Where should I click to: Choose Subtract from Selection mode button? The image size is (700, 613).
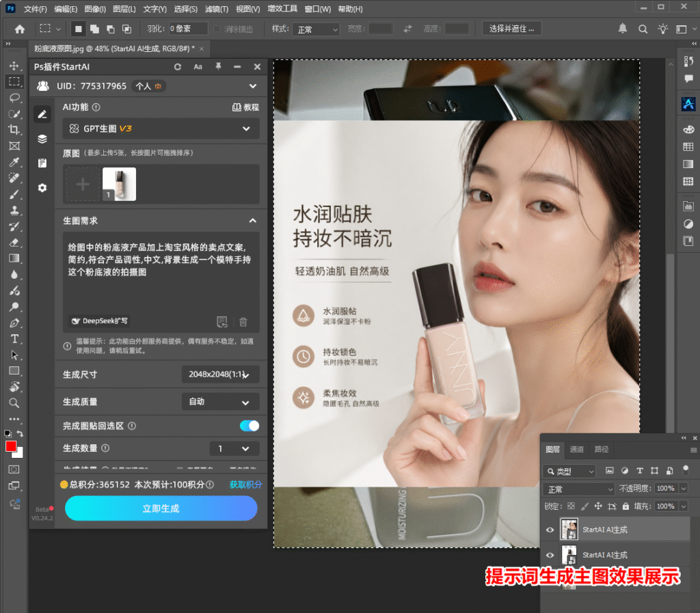click(111, 29)
